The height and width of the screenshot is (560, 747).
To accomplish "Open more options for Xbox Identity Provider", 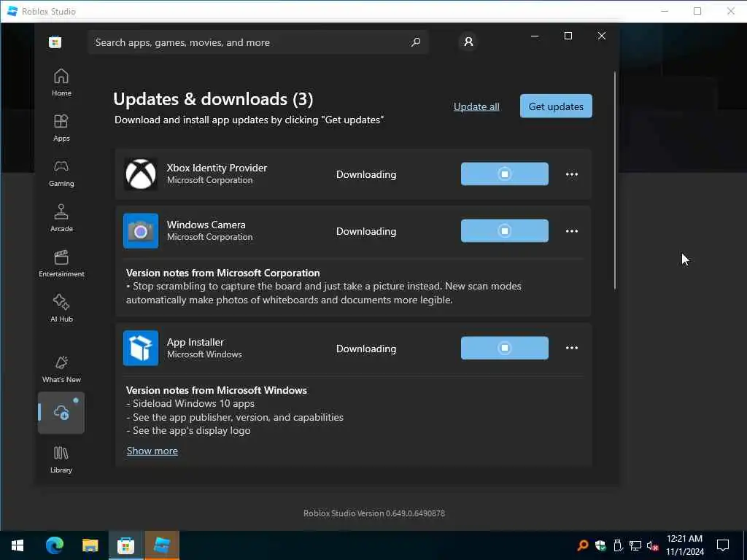I will pyautogui.click(x=572, y=174).
